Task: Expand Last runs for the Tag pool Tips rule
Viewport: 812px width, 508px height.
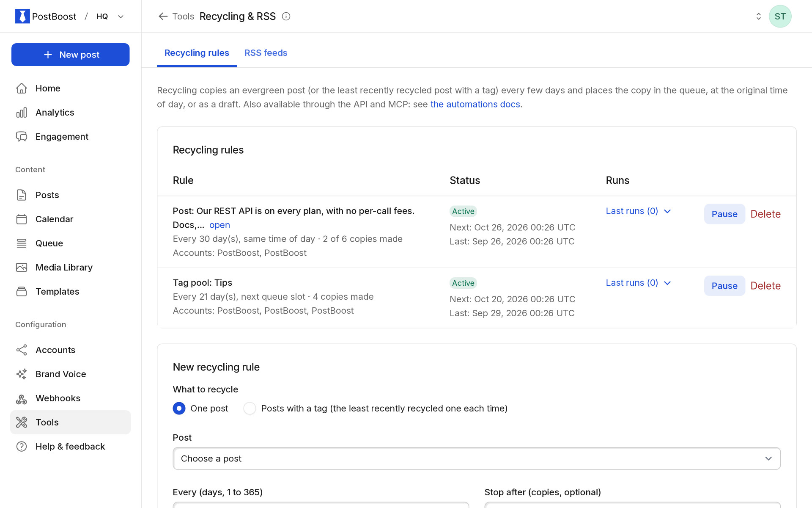Action: point(638,282)
